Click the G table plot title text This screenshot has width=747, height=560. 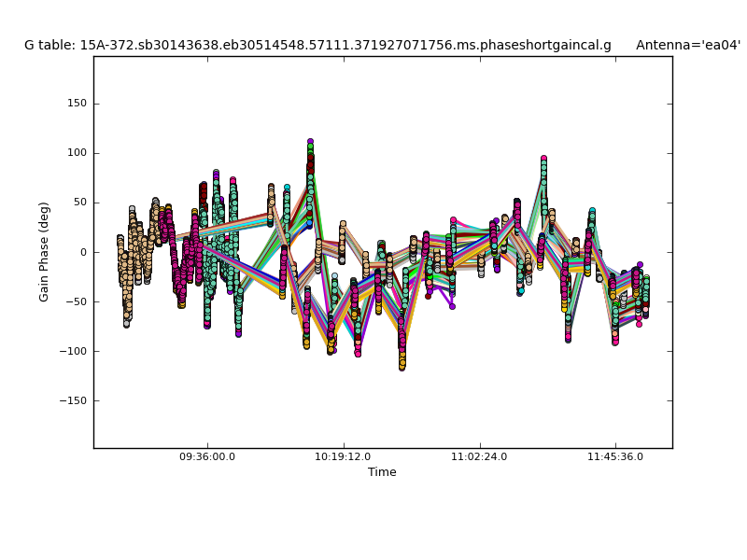(317, 45)
